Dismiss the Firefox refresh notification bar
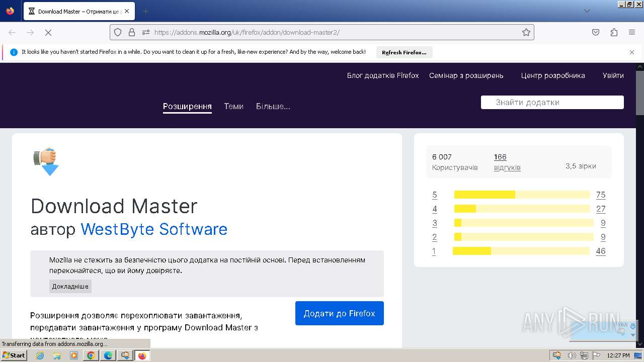 point(632,52)
